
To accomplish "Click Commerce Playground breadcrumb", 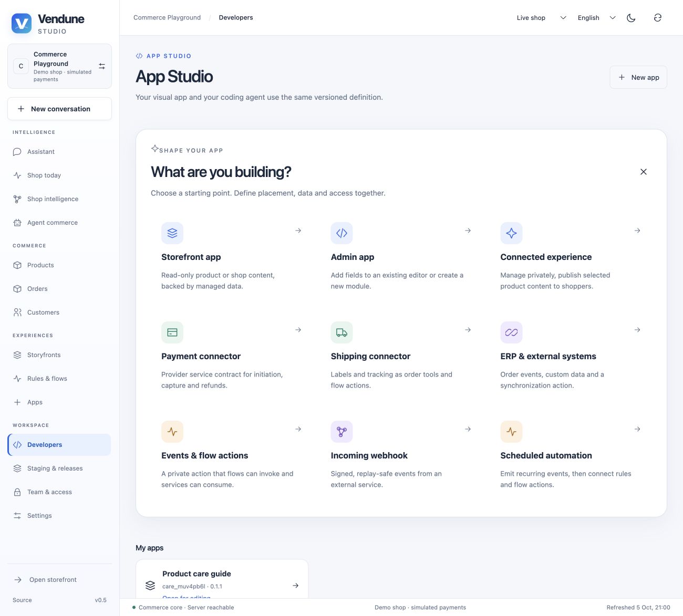I will 167,18.
